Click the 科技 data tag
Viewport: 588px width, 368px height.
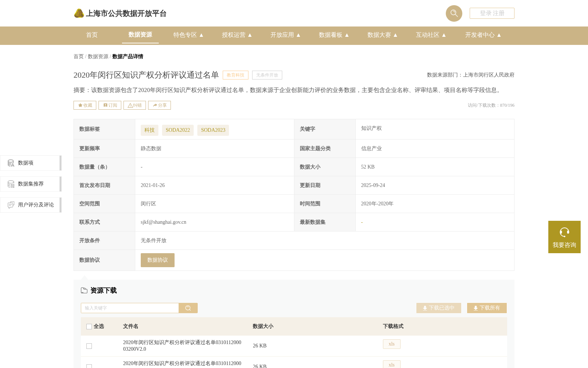[x=150, y=130]
